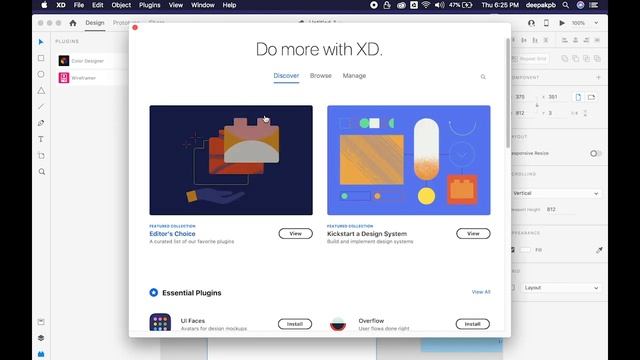Image resolution: width=640 pixels, height=360 pixels.
Task: Set landscape orientation icon
Action: 591,97
